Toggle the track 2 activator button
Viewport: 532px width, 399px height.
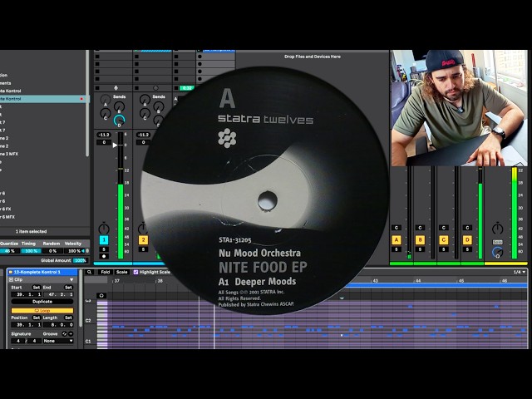[x=143, y=240]
